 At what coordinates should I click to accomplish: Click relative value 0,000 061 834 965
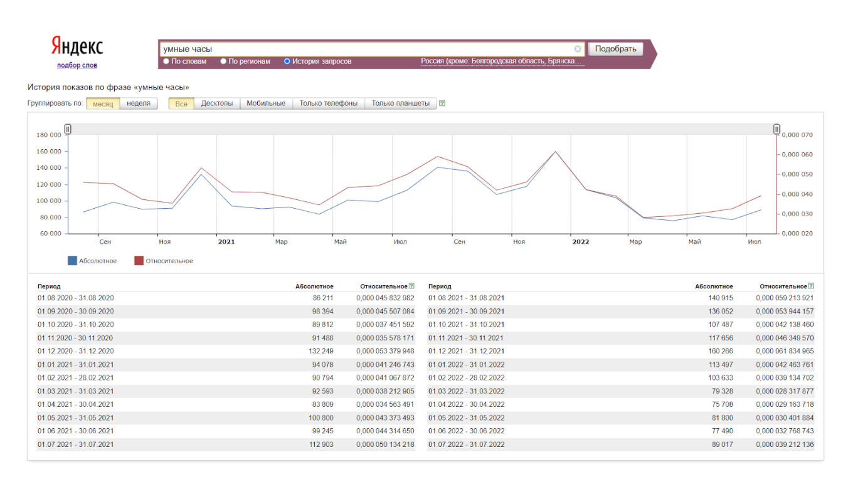pyautogui.click(x=785, y=351)
